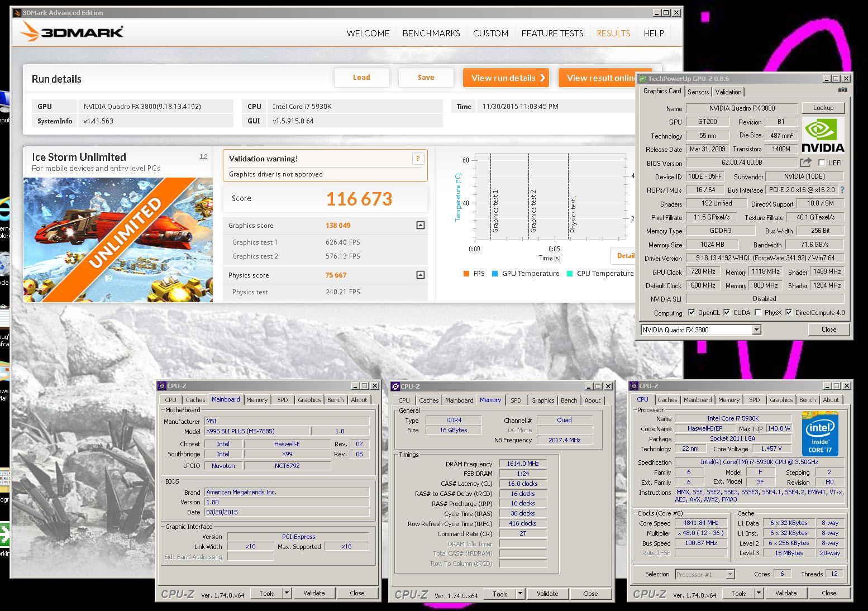868x611 pixels.
Task: Click the Details button on the graph
Action: click(624, 256)
